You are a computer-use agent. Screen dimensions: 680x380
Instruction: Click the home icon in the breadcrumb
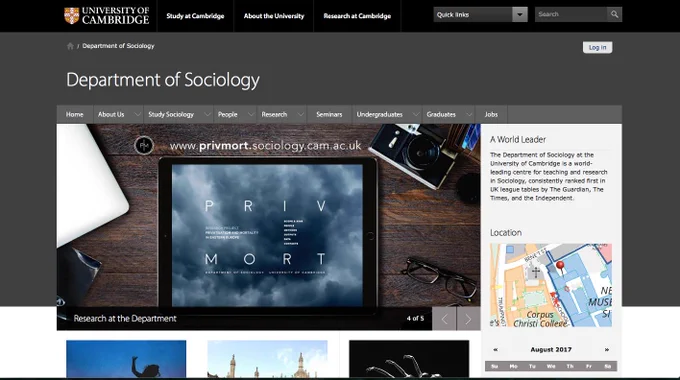(70, 46)
